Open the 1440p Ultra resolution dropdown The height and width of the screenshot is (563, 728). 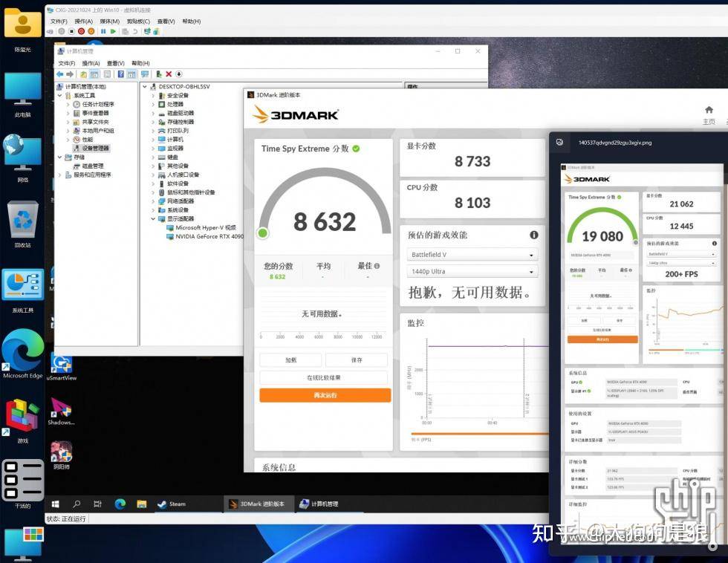pyautogui.click(x=472, y=271)
